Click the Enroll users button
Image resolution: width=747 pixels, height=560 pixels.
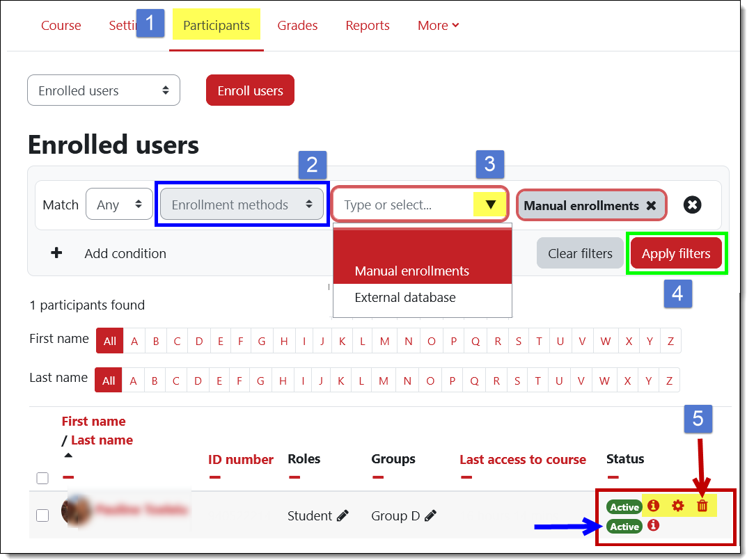(x=250, y=90)
